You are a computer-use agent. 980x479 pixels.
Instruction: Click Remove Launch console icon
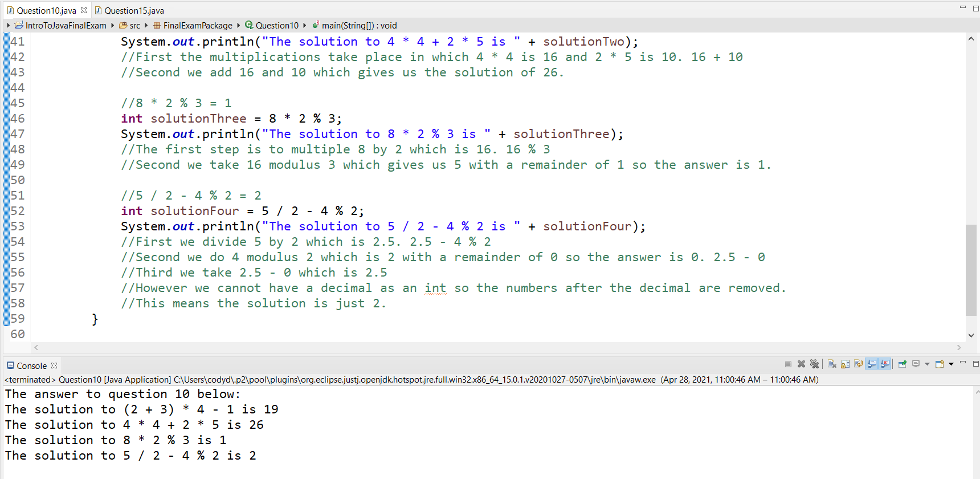[801, 364]
